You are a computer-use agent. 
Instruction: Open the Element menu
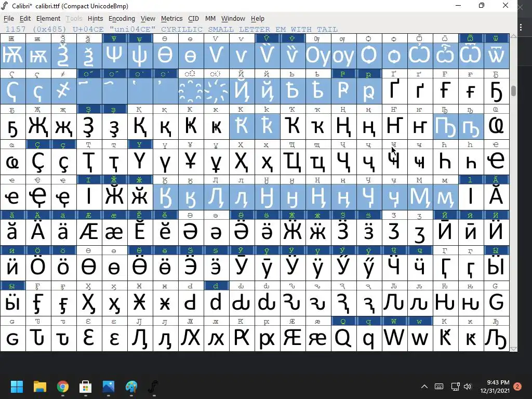click(48, 19)
